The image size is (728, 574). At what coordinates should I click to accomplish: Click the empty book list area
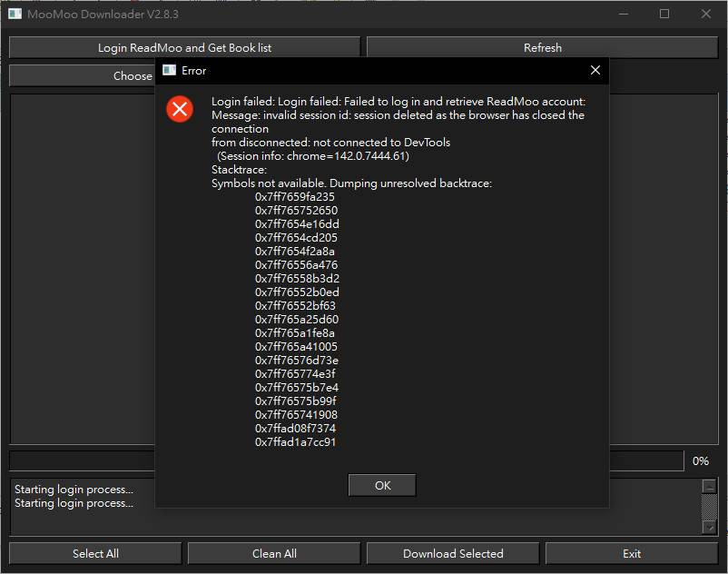tap(82, 272)
